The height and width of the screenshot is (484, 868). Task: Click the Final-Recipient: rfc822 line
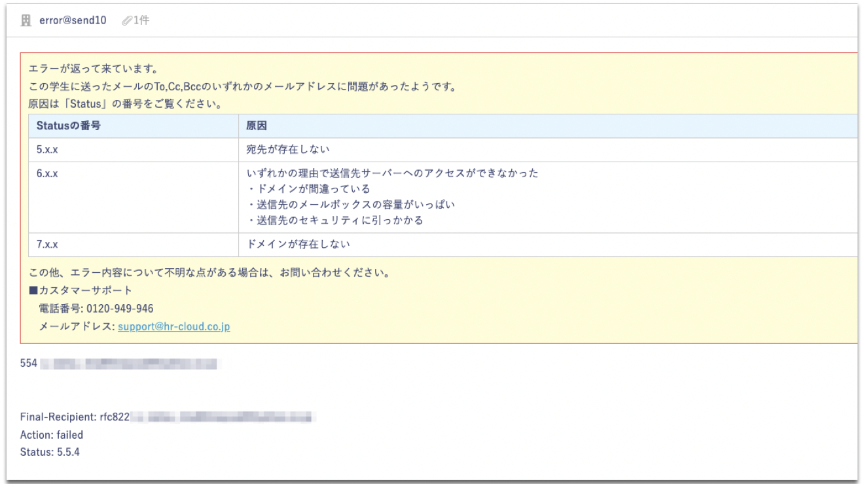tap(76, 417)
